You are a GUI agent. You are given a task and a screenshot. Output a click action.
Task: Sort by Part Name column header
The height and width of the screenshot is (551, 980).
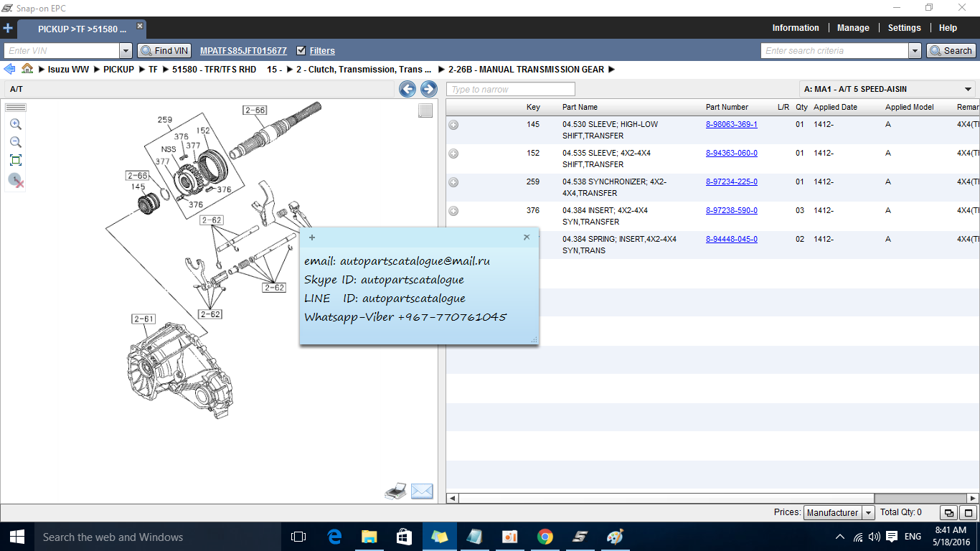point(580,107)
